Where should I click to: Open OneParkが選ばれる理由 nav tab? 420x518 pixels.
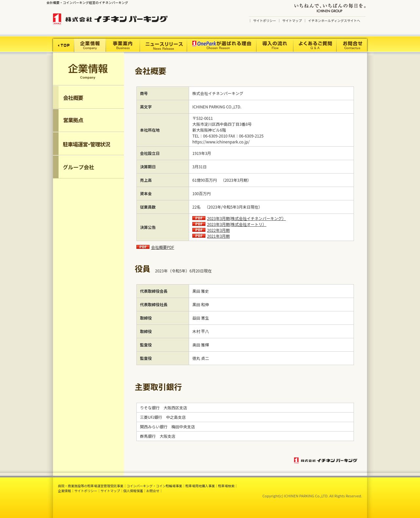tap(221, 45)
